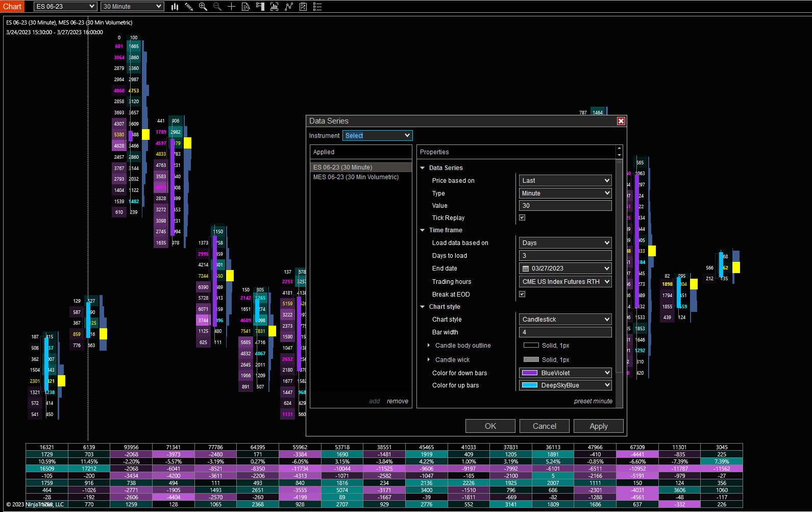Open the bar type chart style icon
Screen dimensions: 812x512
coord(175,7)
